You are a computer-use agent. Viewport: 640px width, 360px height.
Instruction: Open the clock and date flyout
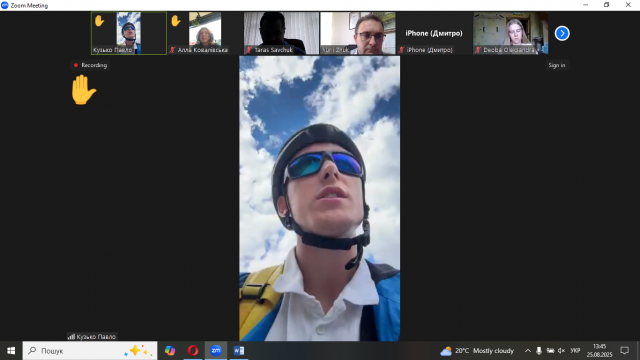click(x=600, y=351)
